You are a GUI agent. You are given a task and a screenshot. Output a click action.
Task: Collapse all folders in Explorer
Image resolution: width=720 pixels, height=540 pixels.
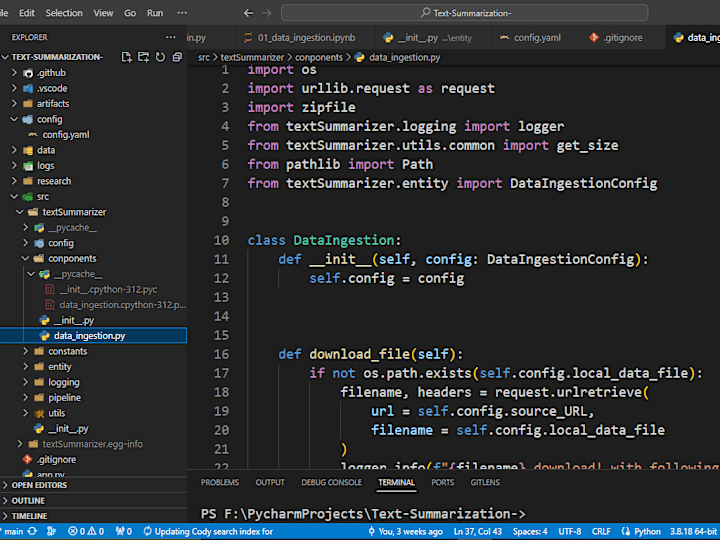(x=177, y=57)
